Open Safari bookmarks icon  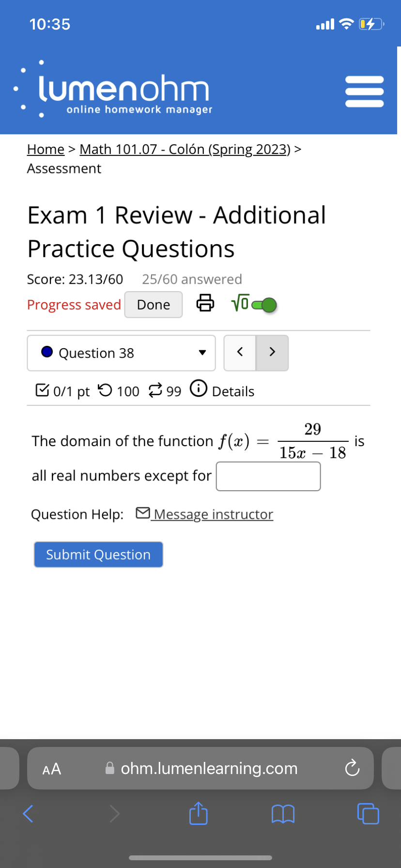click(x=283, y=814)
